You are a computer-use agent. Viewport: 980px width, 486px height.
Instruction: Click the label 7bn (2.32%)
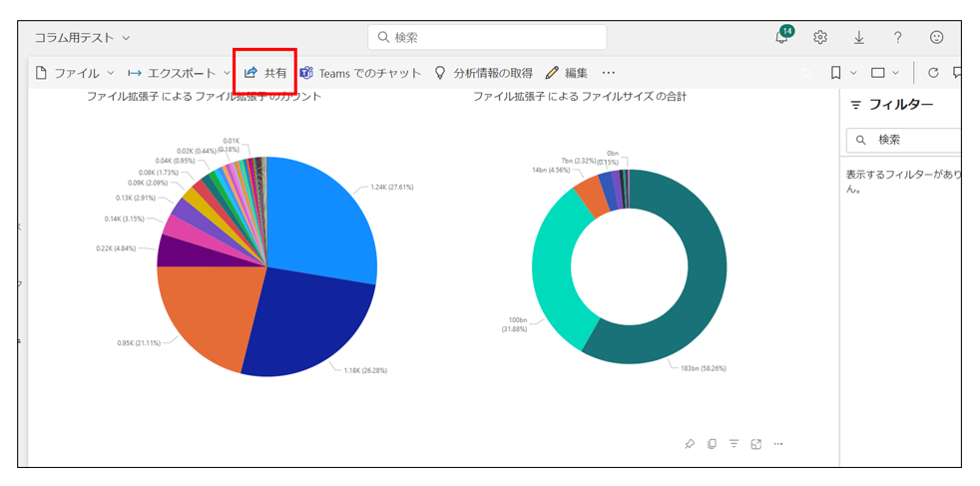(581, 161)
